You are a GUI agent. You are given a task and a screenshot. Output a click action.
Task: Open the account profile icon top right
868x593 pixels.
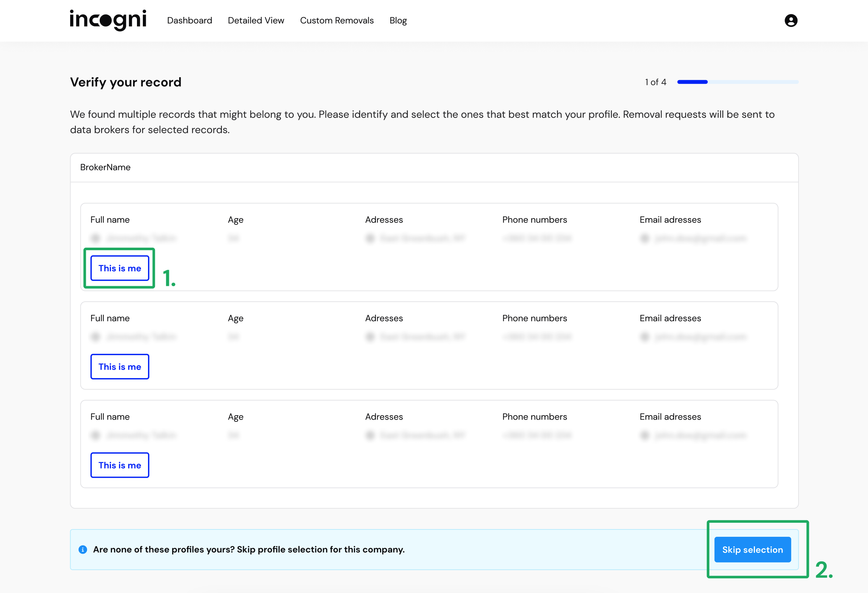[791, 21]
